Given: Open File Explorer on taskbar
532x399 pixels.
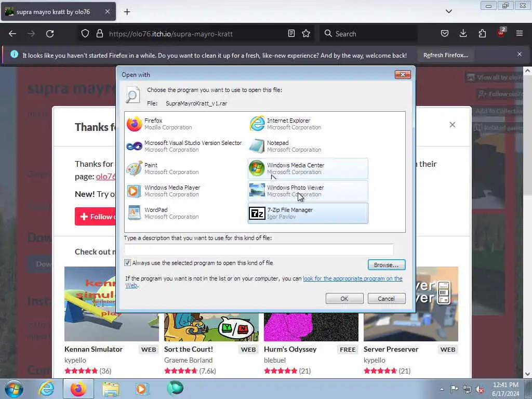Looking at the screenshot, I should point(111,389).
